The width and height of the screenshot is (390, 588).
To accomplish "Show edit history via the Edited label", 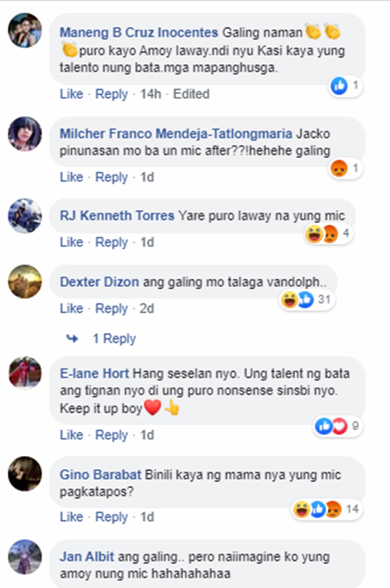I will pos(191,94).
